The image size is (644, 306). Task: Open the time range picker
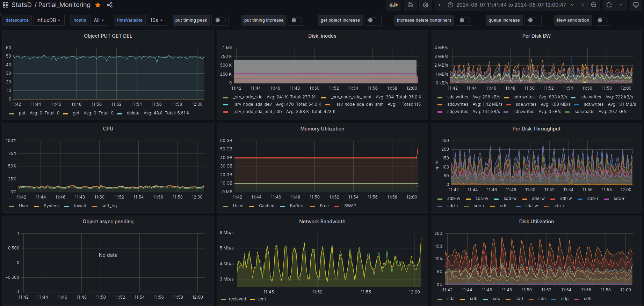point(511,5)
